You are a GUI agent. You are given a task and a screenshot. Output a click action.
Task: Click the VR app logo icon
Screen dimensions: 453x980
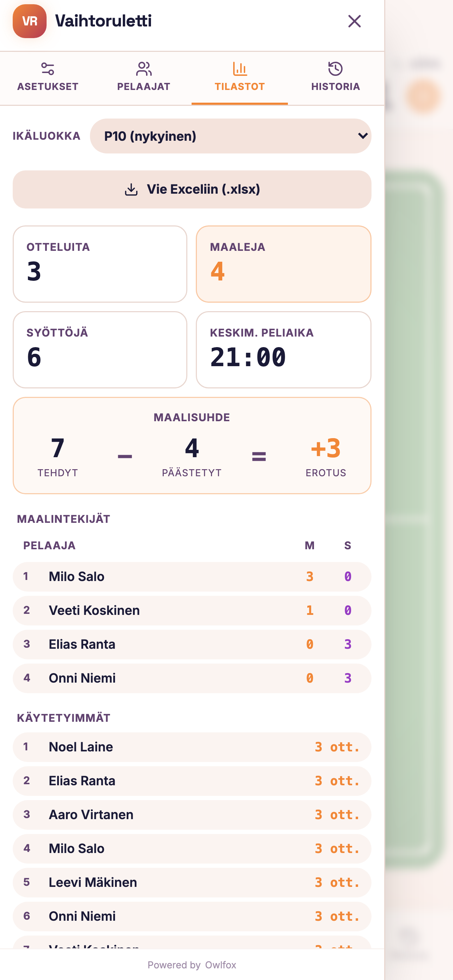30,21
